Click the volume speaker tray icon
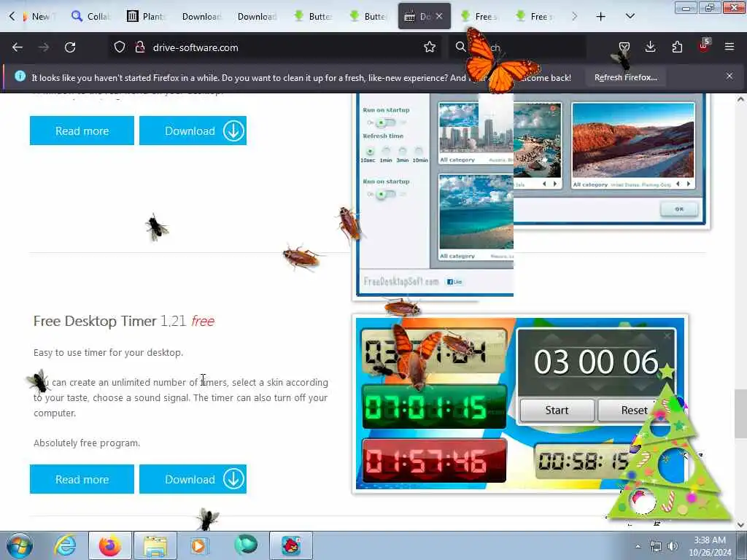 pos(673,547)
